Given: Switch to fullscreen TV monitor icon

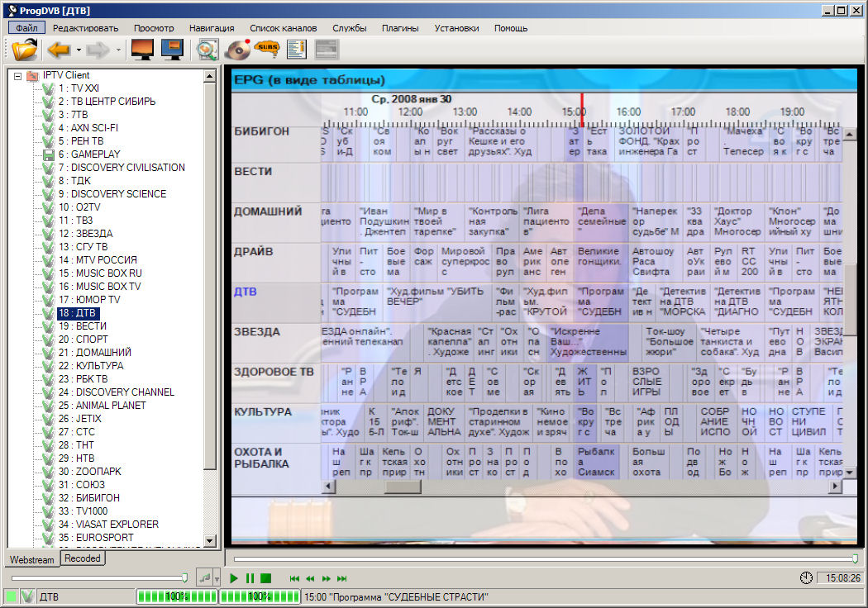Looking at the screenshot, I should 142,50.
